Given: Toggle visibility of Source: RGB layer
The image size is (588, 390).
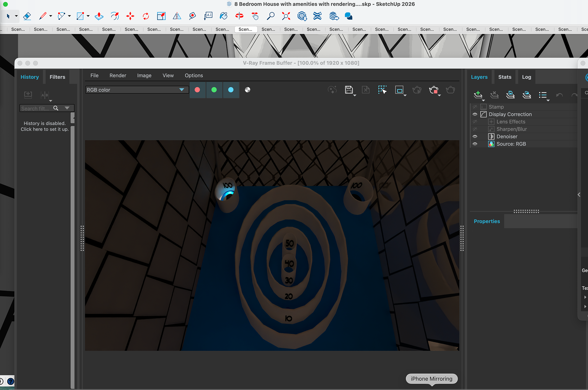Looking at the screenshot, I should click(475, 144).
